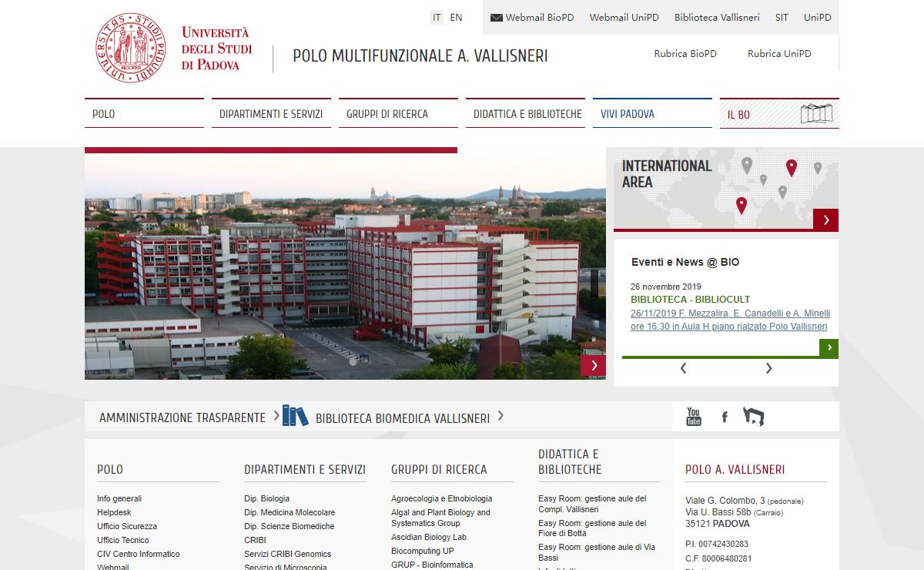Click the red arrow on the campus slideshow
This screenshot has height=570, width=924.
tap(594, 366)
